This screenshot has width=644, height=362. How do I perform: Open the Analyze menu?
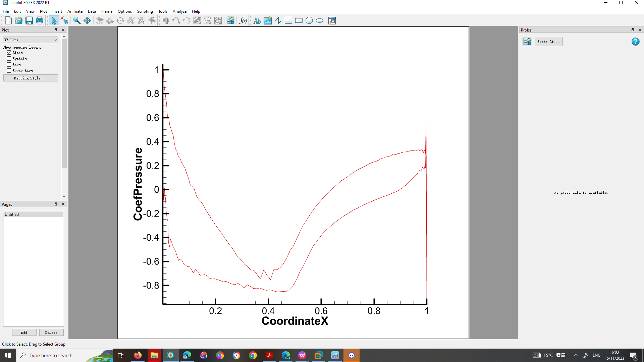tap(179, 11)
